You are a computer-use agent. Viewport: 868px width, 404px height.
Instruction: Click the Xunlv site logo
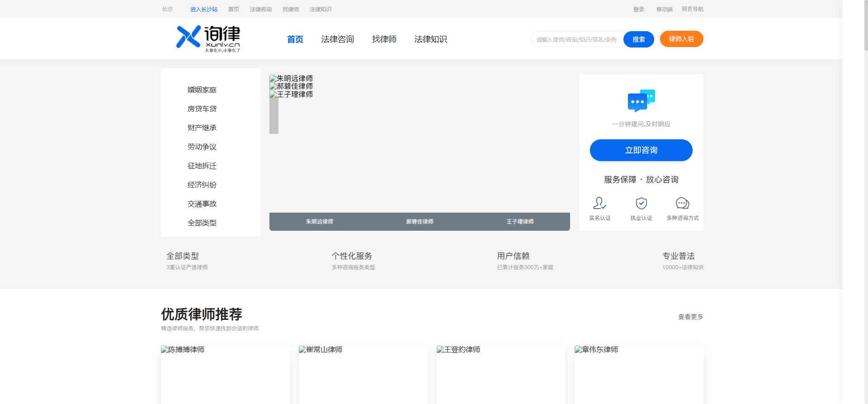(x=208, y=38)
